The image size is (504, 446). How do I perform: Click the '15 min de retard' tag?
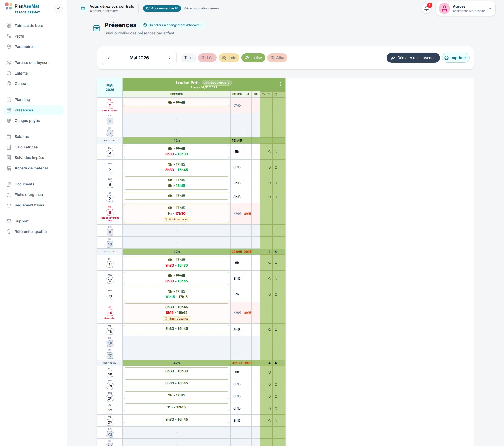coord(177,220)
